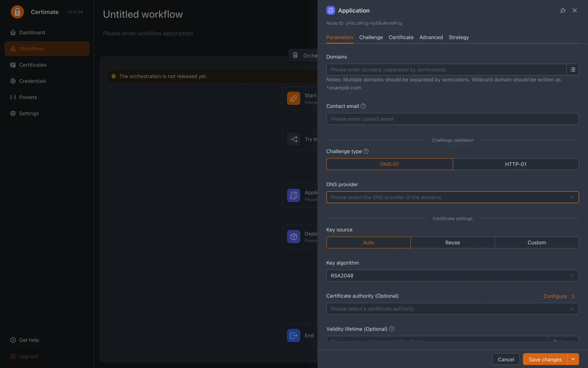Choose Auto key source

(369, 243)
